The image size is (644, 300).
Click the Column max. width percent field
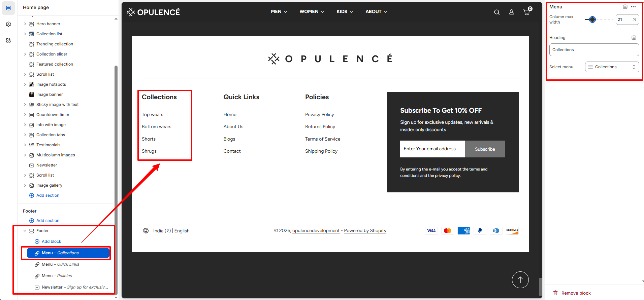[627, 20]
